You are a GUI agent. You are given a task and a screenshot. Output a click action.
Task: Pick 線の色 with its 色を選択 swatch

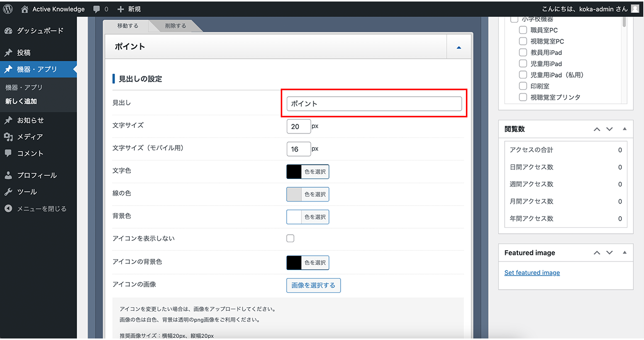(307, 194)
